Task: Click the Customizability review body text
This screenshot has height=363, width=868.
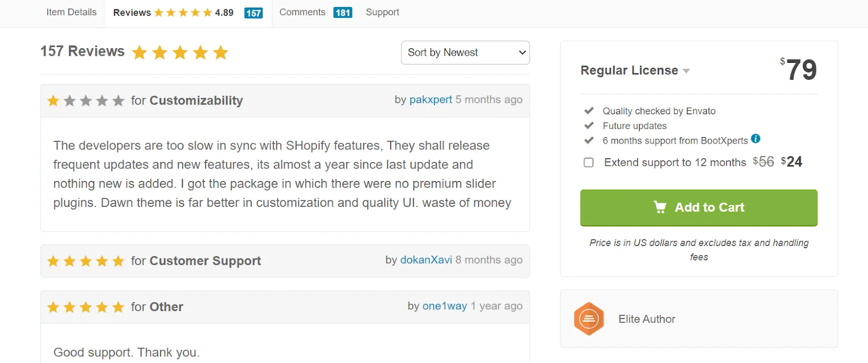Action: (282, 174)
